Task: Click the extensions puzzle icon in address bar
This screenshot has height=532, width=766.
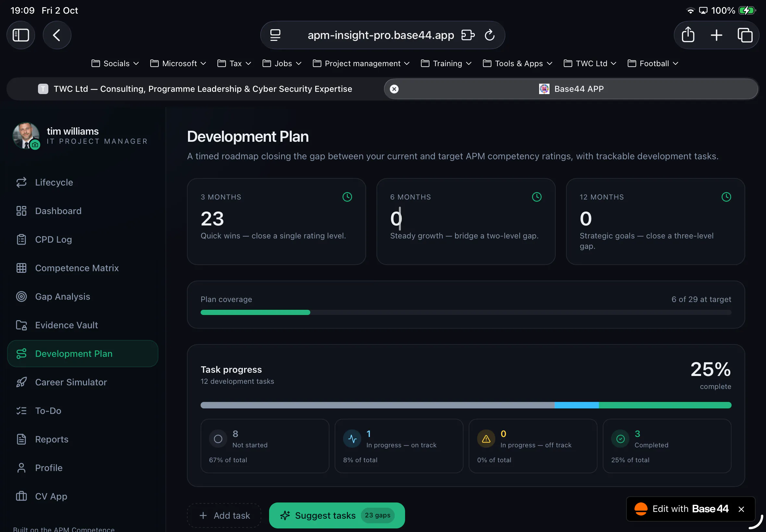Action: tap(467, 35)
